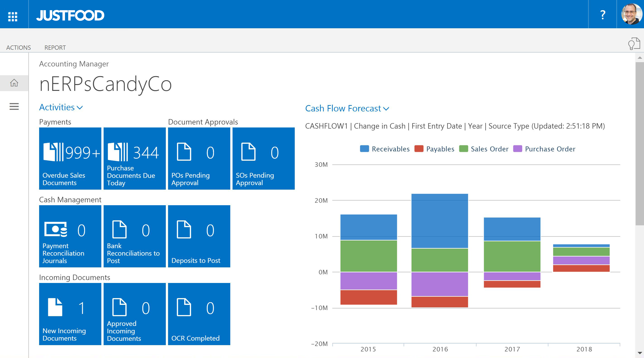Screen dimensions: 644x358
Task: Open the Deposits to Post tile
Action: pyautogui.click(x=199, y=236)
